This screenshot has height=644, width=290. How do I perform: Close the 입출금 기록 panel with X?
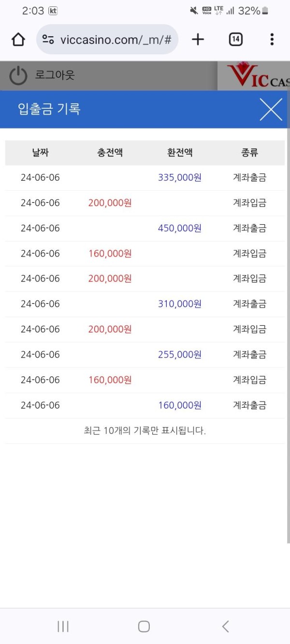(x=271, y=109)
